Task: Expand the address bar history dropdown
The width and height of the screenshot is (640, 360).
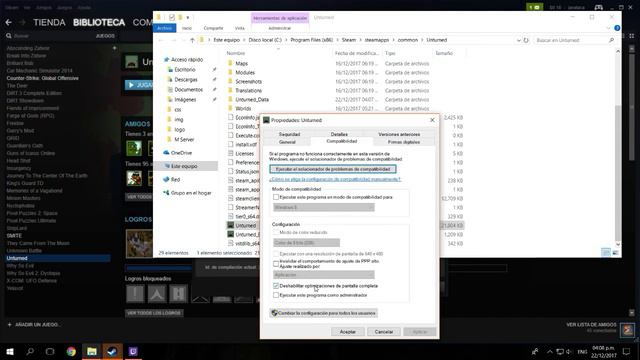Action: click(x=518, y=40)
